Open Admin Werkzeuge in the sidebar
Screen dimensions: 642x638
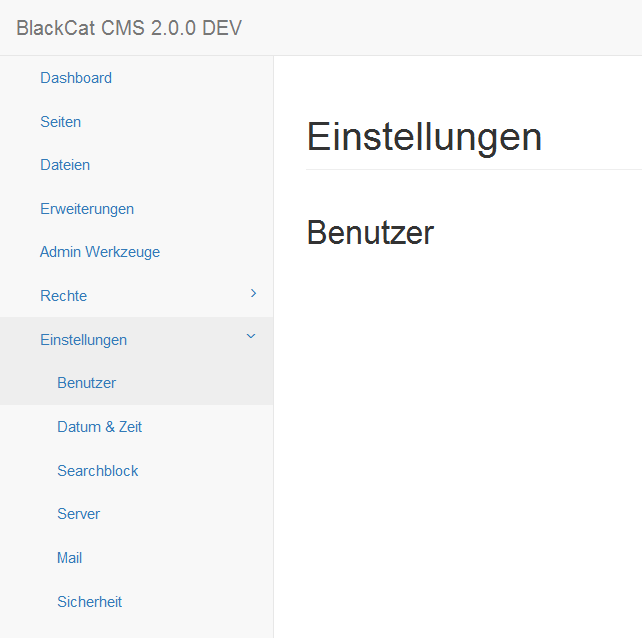point(100,252)
